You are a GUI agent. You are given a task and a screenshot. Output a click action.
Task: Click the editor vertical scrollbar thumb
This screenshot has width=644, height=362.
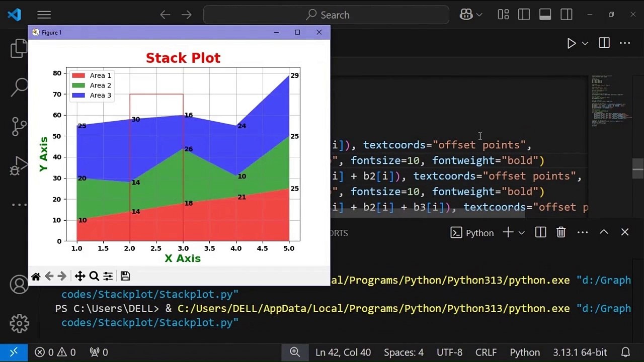[x=637, y=168]
